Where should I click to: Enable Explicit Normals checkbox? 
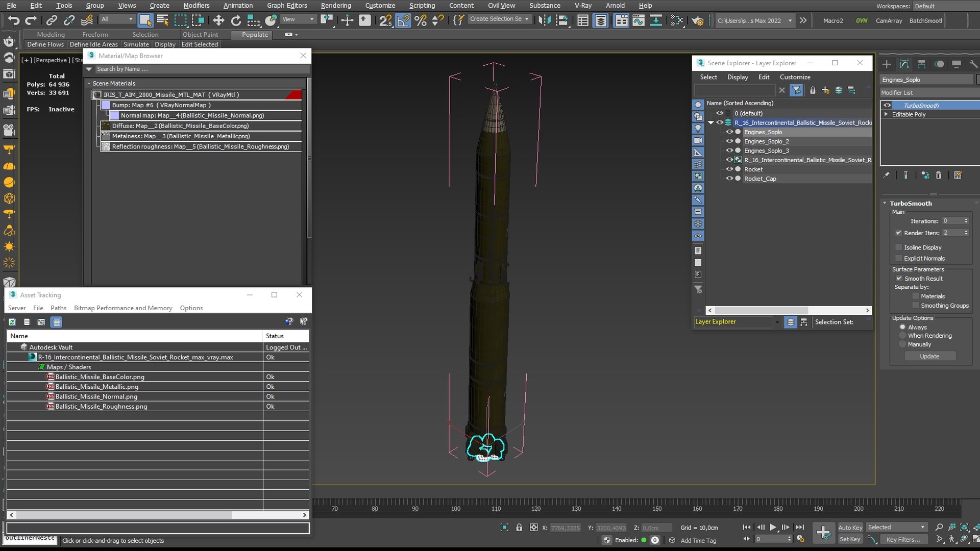899,258
